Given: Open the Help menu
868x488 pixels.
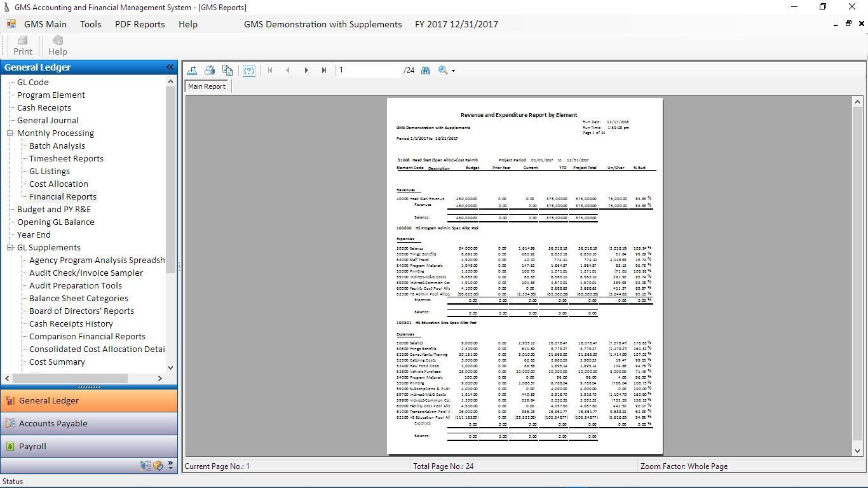Looking at the screenshot, I should 188,24.
